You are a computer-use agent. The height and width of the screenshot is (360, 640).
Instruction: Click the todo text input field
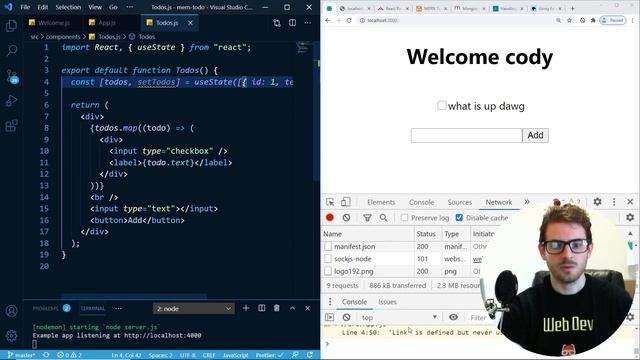[467, 135]
